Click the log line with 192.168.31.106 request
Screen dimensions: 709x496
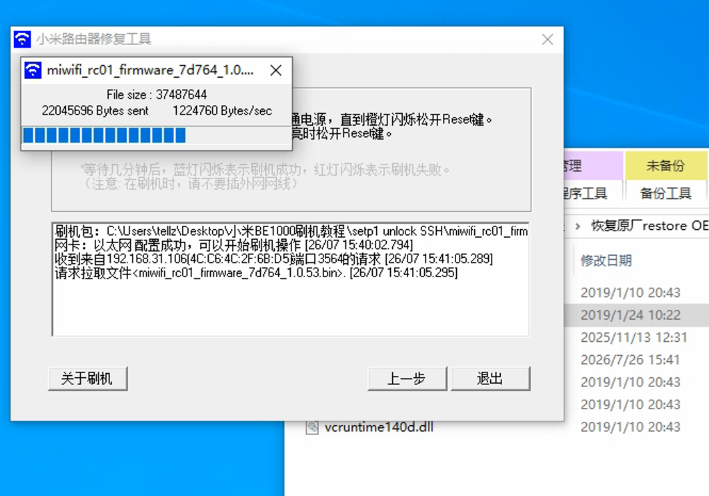click(274, 259)
